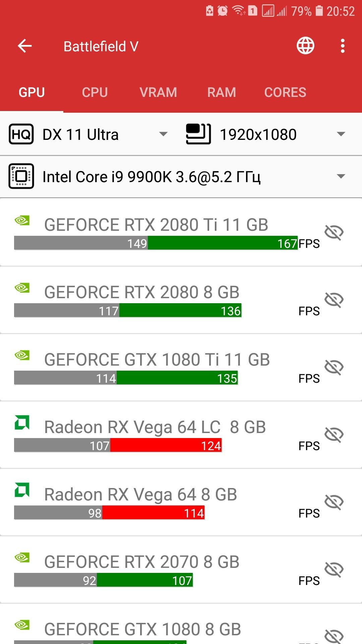The width and height of the screenshot is (362, 644).
Task: Tap the HQ quality settings icon
Action: point(21,134)
